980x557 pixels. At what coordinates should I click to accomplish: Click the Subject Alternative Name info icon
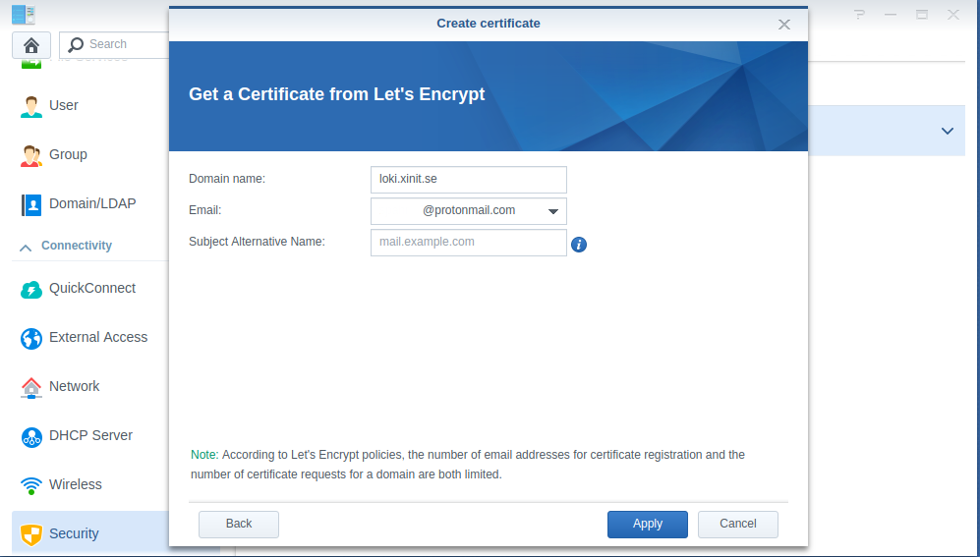(x=579, y=245)
